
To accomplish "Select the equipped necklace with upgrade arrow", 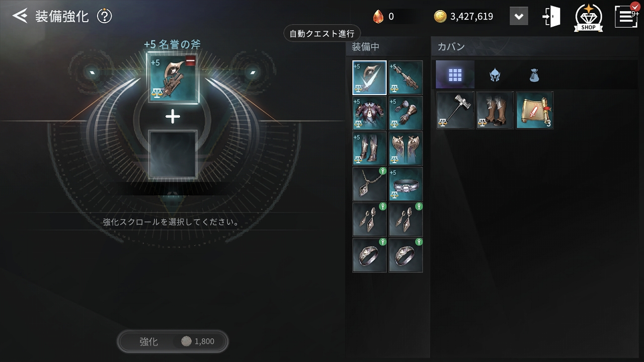I will tap(369, 184).
